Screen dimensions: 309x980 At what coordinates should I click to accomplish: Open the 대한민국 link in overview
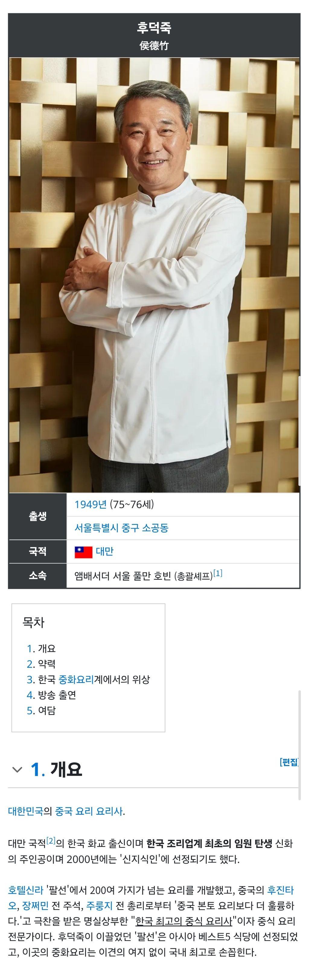pyautogui.click(x=25, y=811)
